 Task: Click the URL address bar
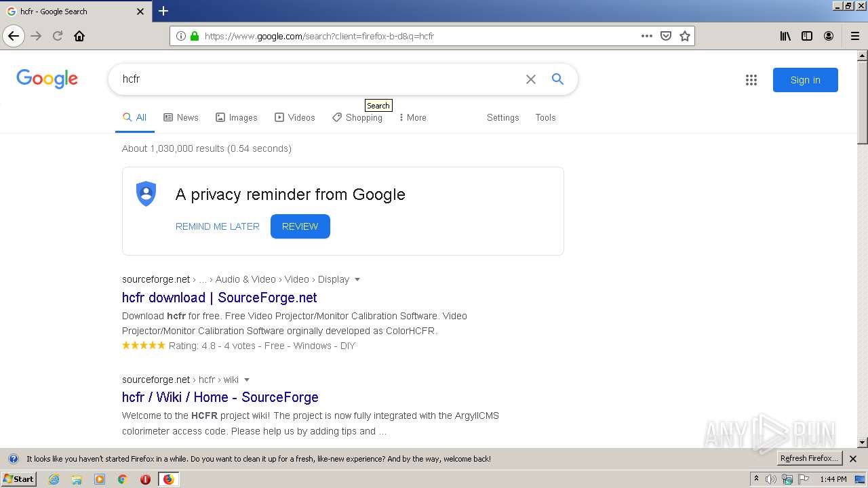(x=417, y=36)
